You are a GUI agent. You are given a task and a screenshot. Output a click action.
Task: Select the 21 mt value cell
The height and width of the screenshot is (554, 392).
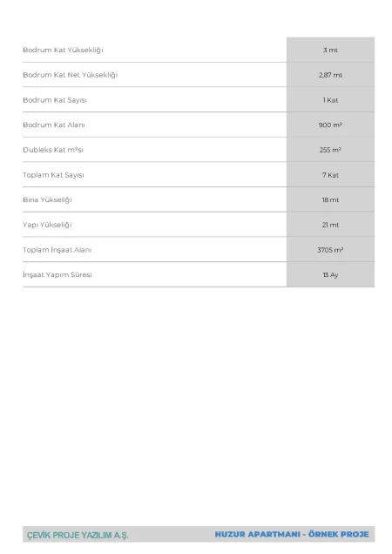(330, 225)
